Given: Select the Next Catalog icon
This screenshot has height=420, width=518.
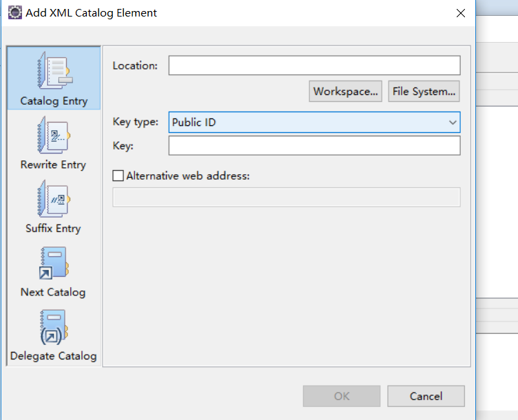Looking at the screenshot, I should [x=54, y=263].
